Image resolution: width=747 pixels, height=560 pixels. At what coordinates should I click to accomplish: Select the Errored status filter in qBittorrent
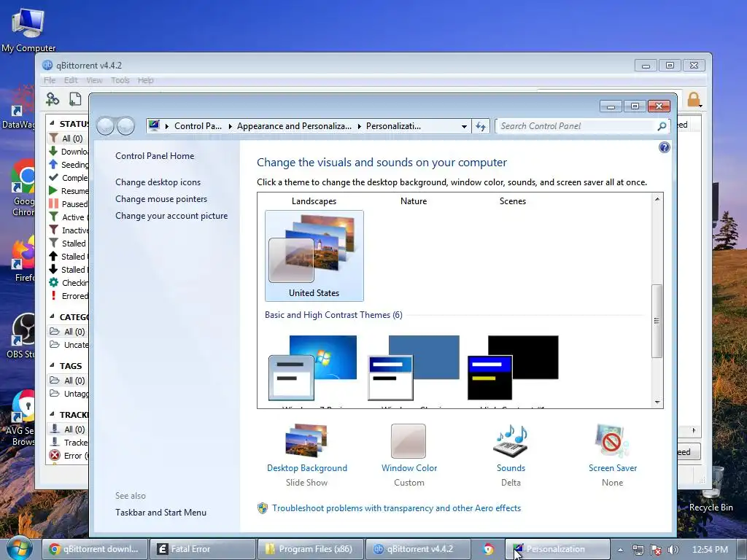point(68,296)
